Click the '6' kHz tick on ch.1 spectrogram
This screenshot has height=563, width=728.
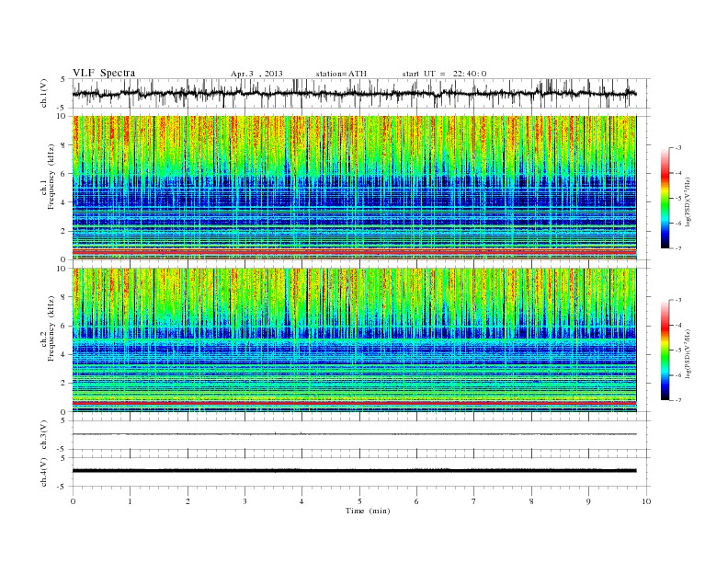[x=63, y=174]
